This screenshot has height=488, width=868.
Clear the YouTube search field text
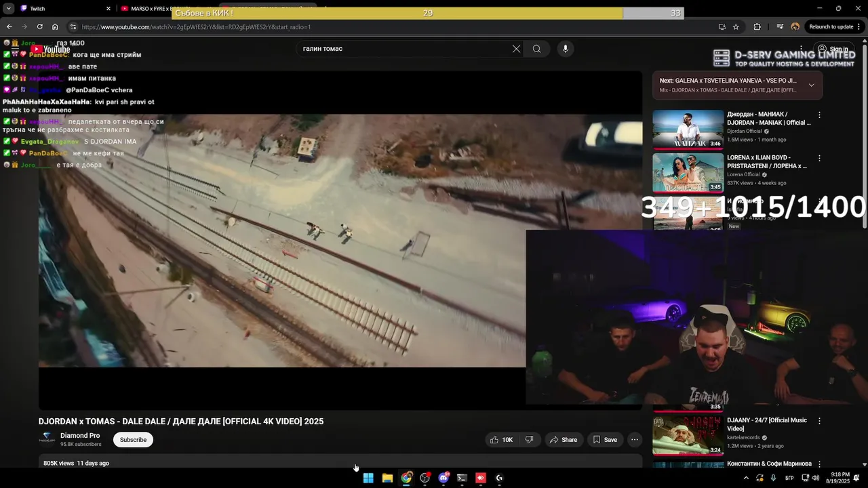[516, 49]
